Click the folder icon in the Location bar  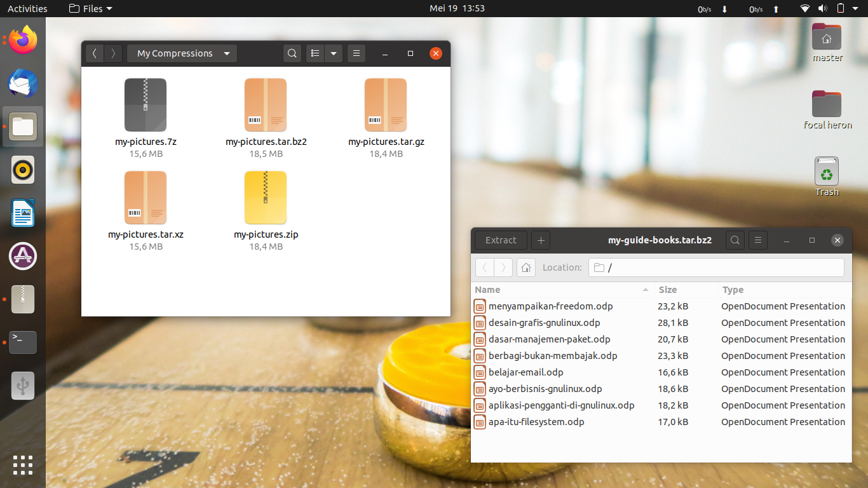[x=598, y=267]
